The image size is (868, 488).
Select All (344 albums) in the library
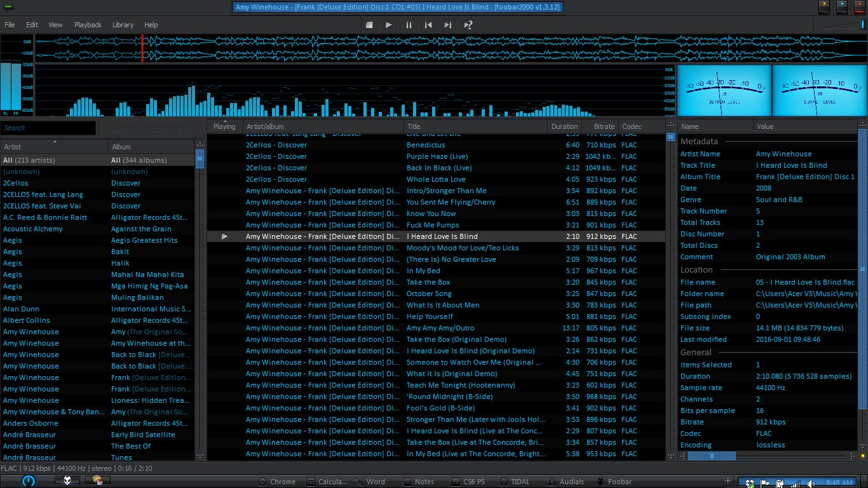(139, 160)
